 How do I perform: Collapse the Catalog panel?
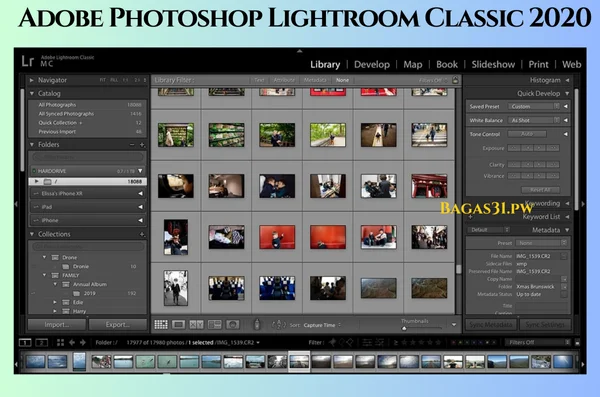[x=32, y=93]
